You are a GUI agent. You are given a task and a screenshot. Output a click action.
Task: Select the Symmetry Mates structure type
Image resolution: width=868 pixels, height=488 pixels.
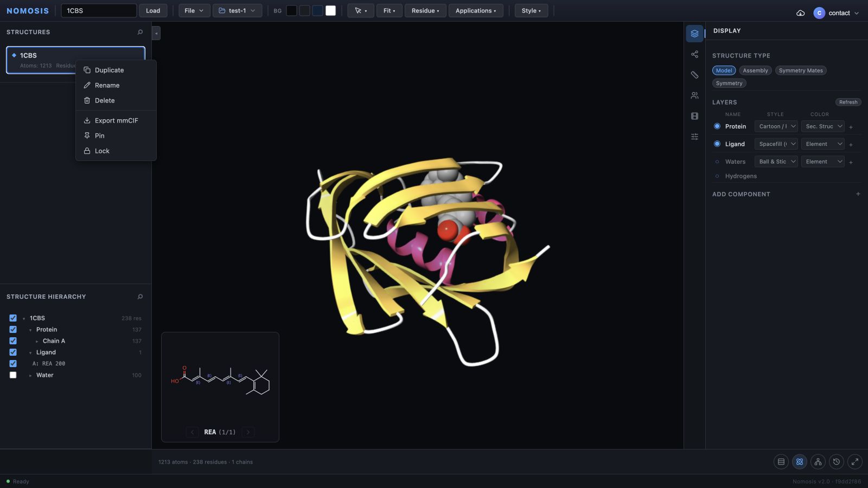click(801, 70)
